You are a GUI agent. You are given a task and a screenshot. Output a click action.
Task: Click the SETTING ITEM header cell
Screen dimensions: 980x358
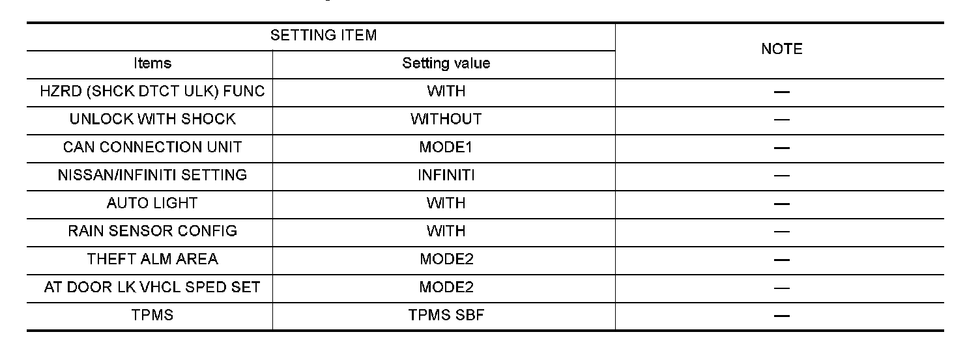323,35
